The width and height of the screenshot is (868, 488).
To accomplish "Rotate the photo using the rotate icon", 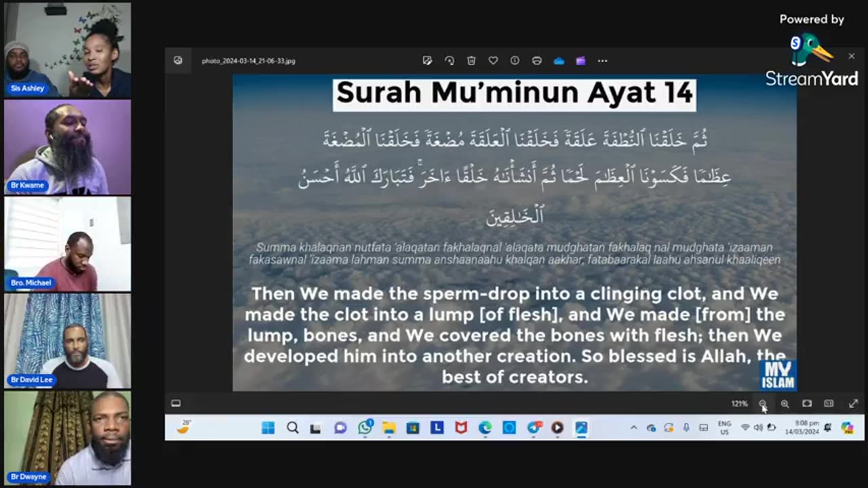I will (x=450, y=60).
